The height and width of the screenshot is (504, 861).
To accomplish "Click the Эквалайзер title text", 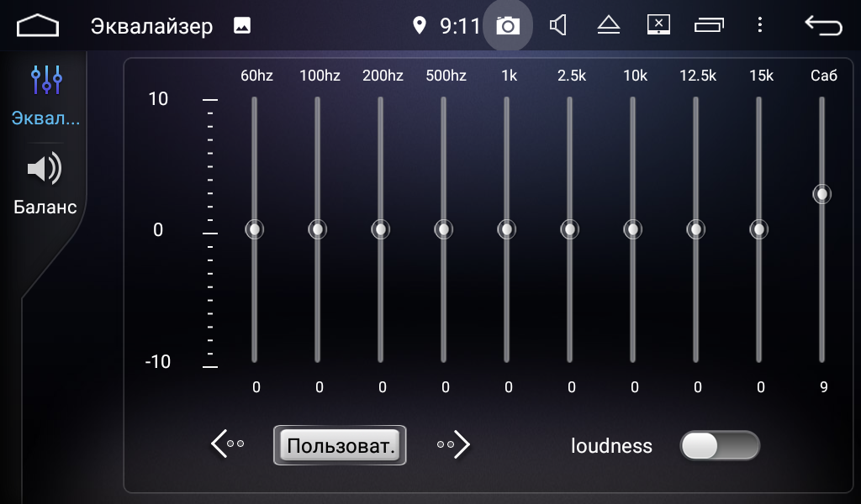I will (x=151, y=26).
